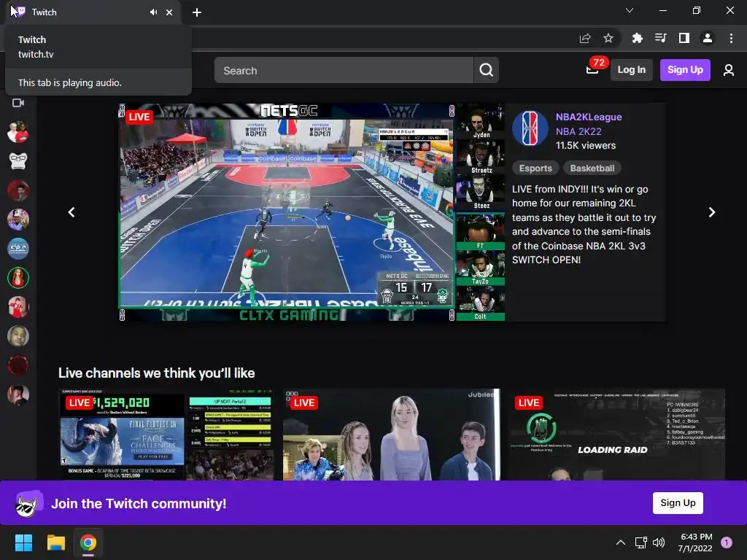Screen dimensions: 747x560
Task: Open notification center badge
Action: coord(726,542)
